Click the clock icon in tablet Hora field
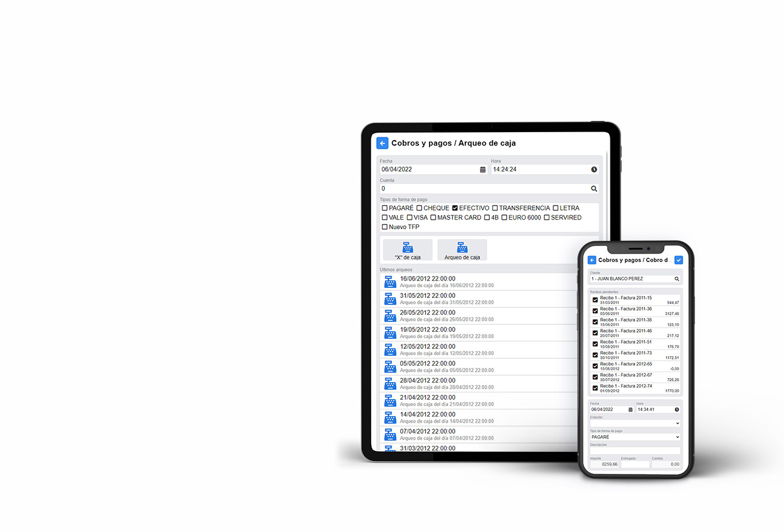This screenshot has width=784, height=532. pyautogui.click(x=594, y=170)
